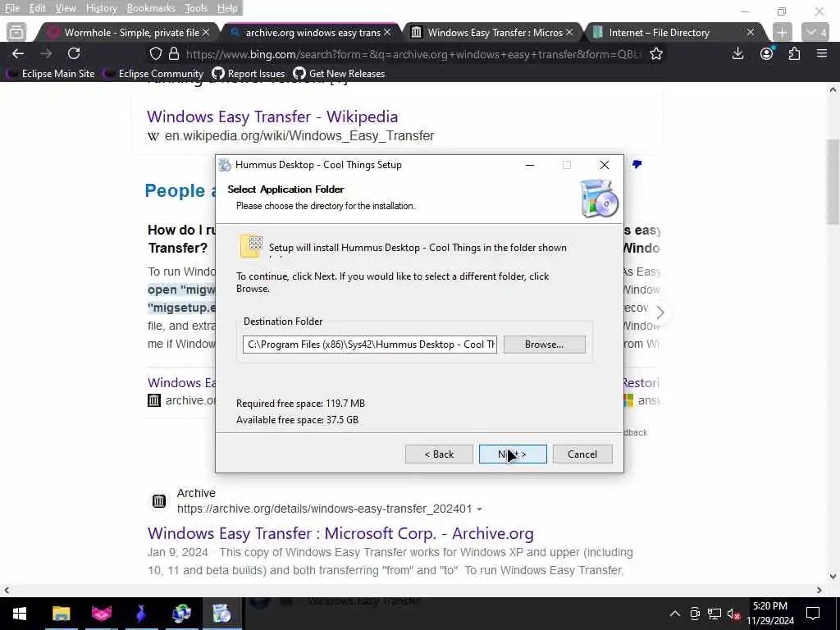Expand the list all tabs dropdown
The height and width of the screenshot is (630, 840).
coord(815,33)
